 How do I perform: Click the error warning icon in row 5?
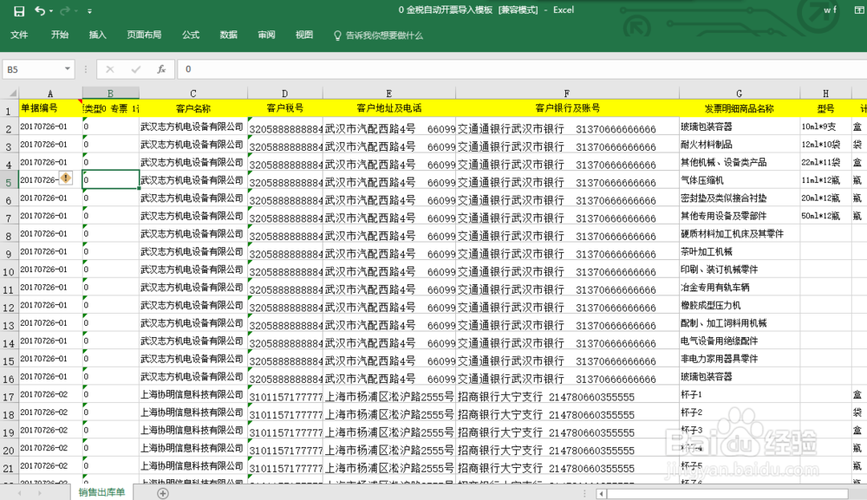pos(66,178)
